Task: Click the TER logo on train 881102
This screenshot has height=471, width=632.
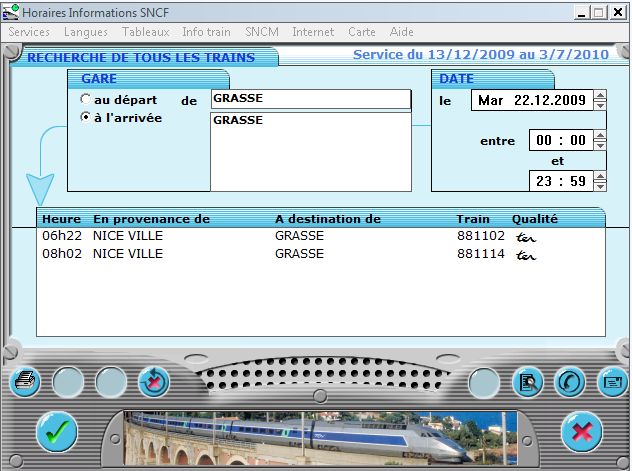Action: click(525, 238)
